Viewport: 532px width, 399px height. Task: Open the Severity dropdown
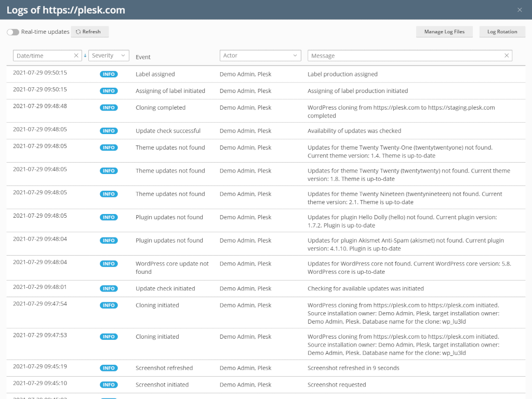tap(109, 55)
